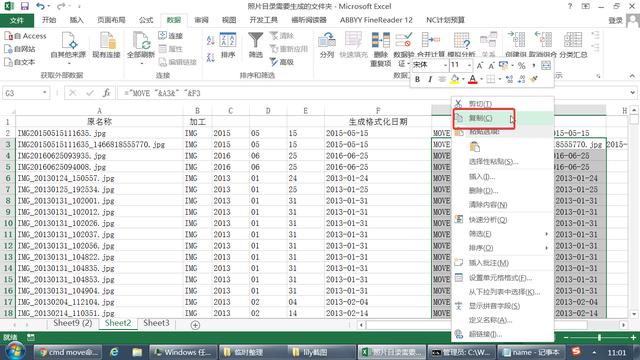Open the fill color dropdown arrow in mini toolbar
The height and width of the screenshot is (360, 640).
pos(463,79)
